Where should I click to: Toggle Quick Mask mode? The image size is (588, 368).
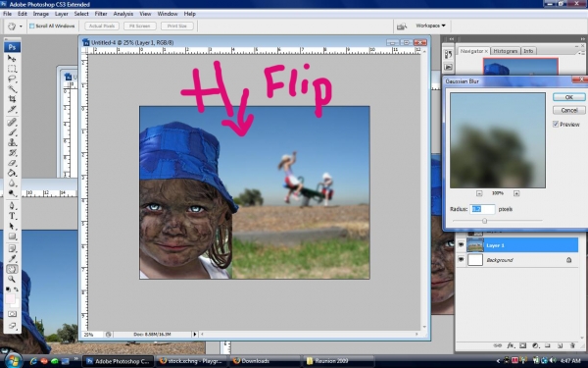click(12, 314)
